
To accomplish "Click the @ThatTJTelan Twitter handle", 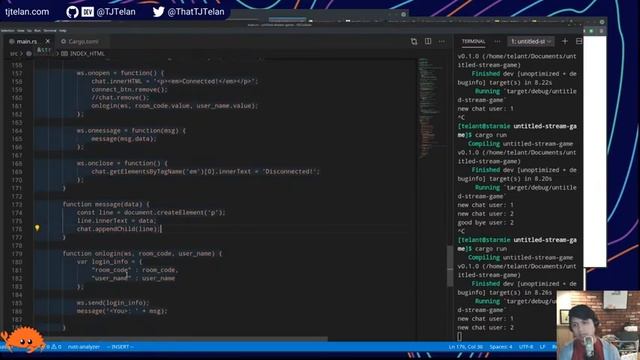I will (x=196, y=12).
